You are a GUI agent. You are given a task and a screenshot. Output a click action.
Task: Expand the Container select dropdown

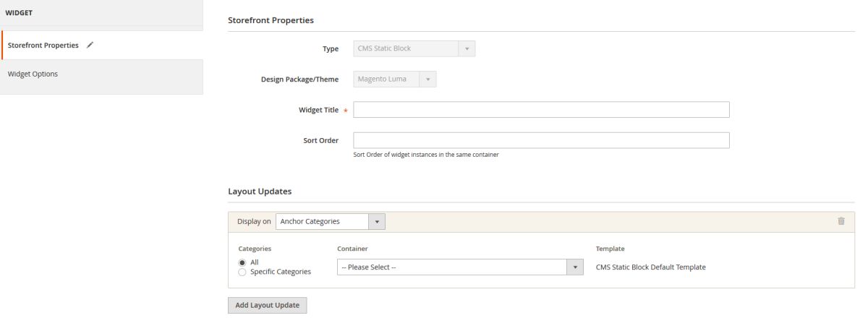pyautogui.click(x=460, y=267)
